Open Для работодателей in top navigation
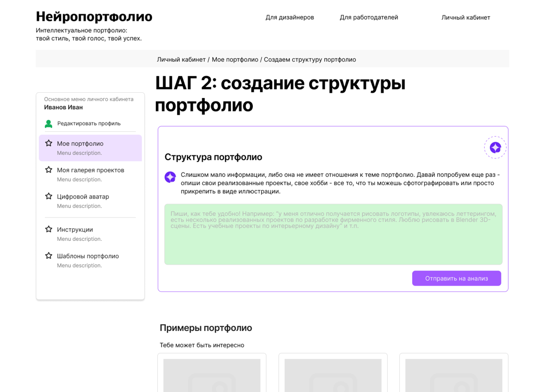Image resolution: width=543 pixels, height=392 pixels. coord(369,17)
